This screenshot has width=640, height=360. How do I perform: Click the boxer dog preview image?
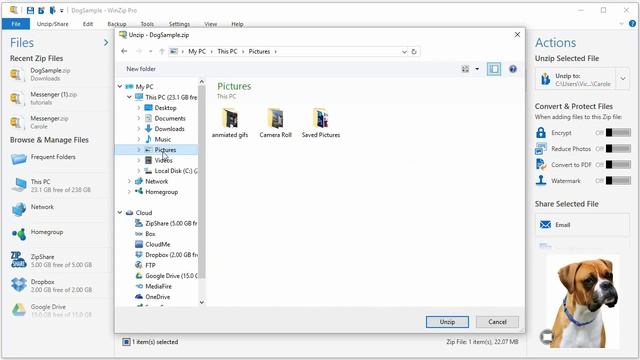pyautogui.click(x=582, y=302)
